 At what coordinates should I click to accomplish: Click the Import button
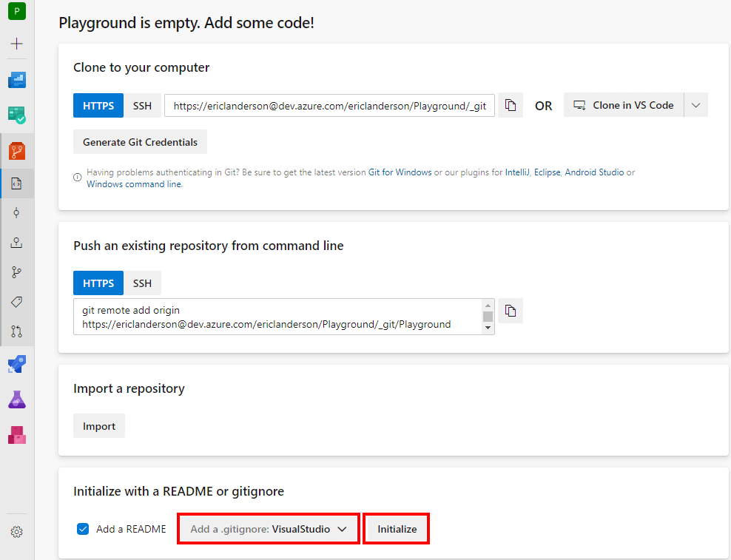point(99,425)
